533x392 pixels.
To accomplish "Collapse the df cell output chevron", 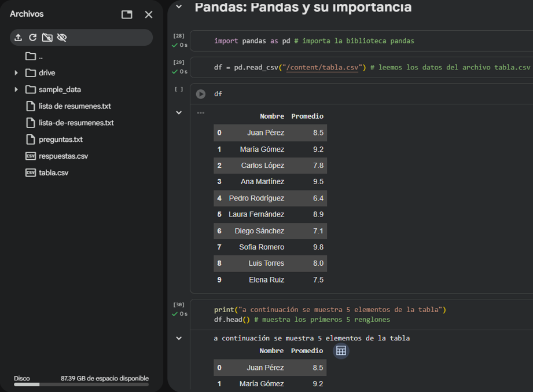I will tap(179, 112).
